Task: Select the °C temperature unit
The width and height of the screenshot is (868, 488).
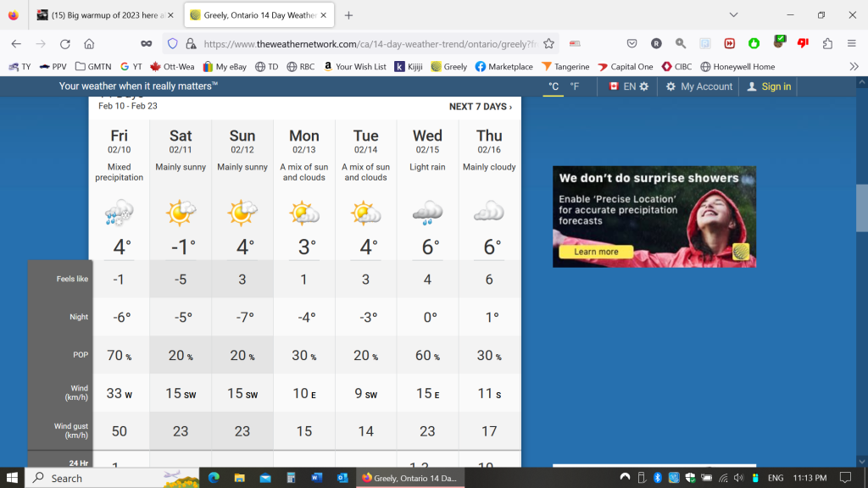Action: [x=554, y=86]
